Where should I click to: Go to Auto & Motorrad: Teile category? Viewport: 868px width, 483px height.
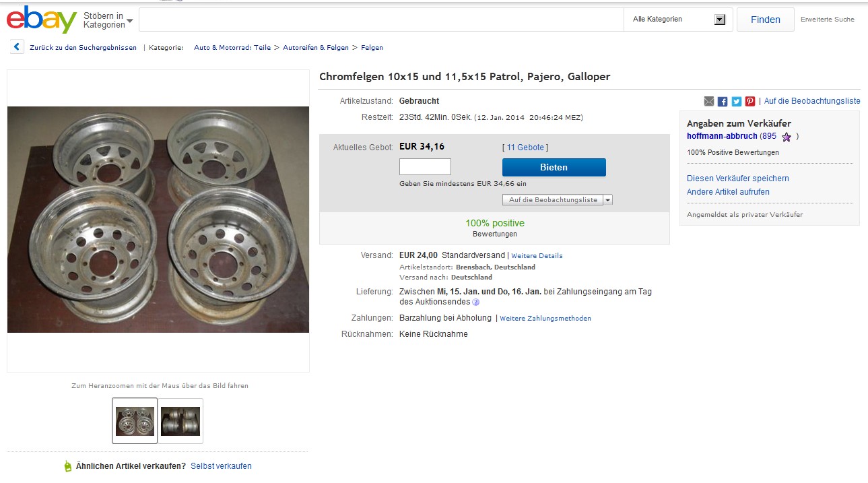pos(232,48)
